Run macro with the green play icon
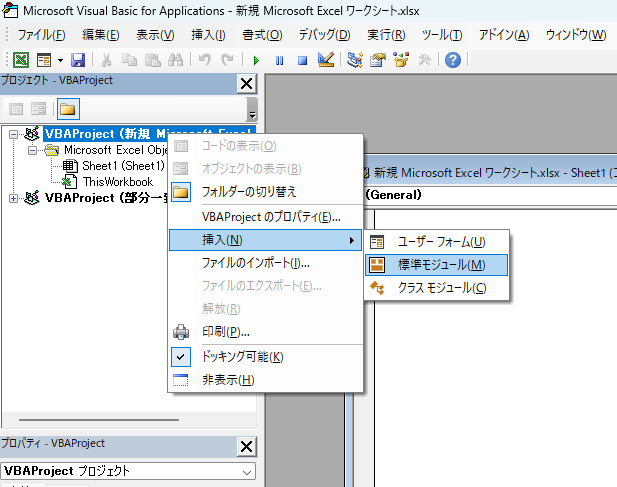 point(257,60)
